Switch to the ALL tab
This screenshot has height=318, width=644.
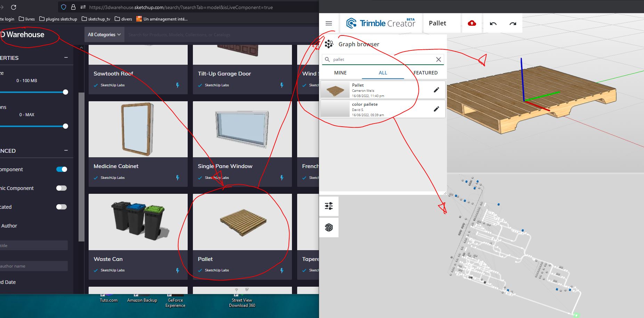point(383,73)
